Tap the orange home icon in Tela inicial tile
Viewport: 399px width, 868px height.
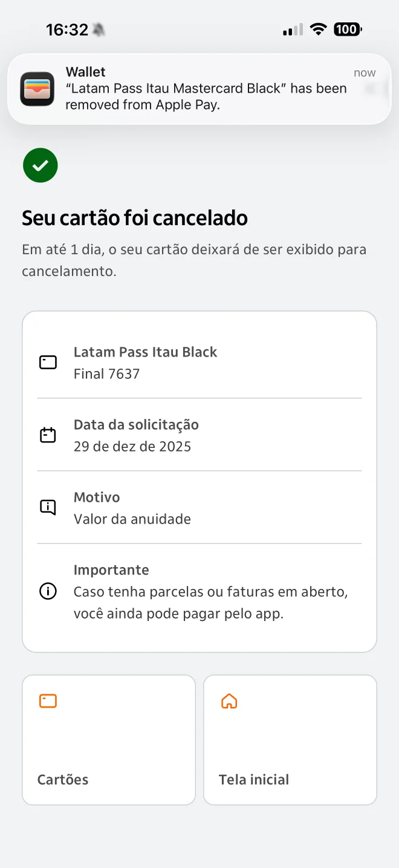point(229,701)
